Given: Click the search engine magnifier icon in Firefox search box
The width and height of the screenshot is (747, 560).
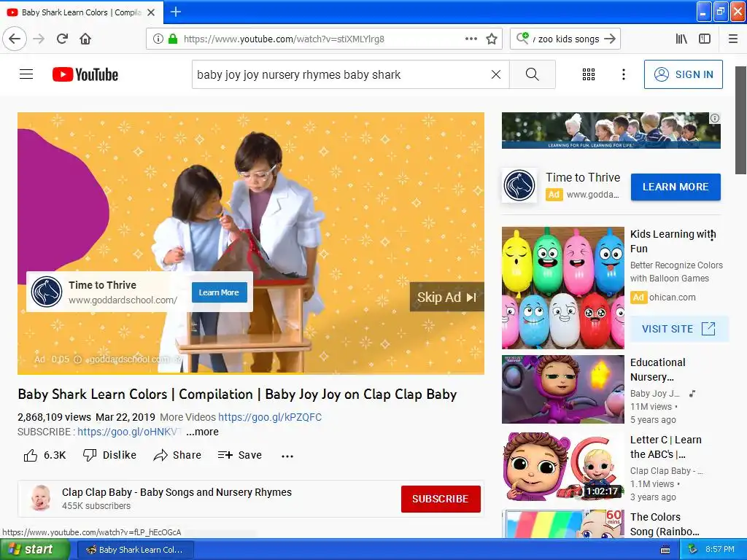Looking at the screenshot, I should click(522, 38).
